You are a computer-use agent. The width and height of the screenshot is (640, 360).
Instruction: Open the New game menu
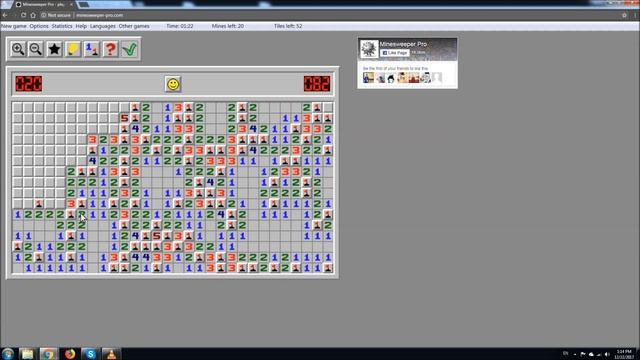pyautogui.click(x=14, y=26)
